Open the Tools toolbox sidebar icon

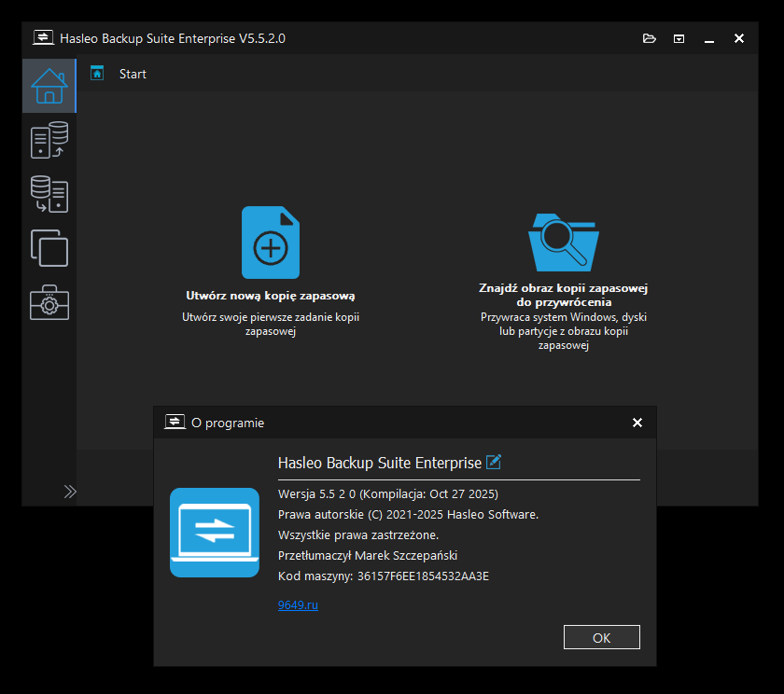[49, 302]
